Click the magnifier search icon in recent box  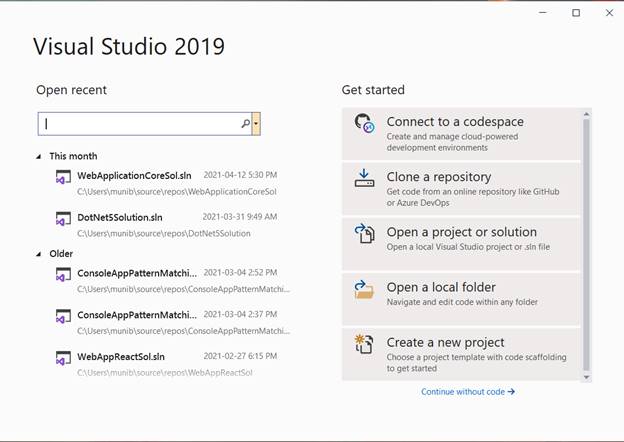[x=246, y=124]
